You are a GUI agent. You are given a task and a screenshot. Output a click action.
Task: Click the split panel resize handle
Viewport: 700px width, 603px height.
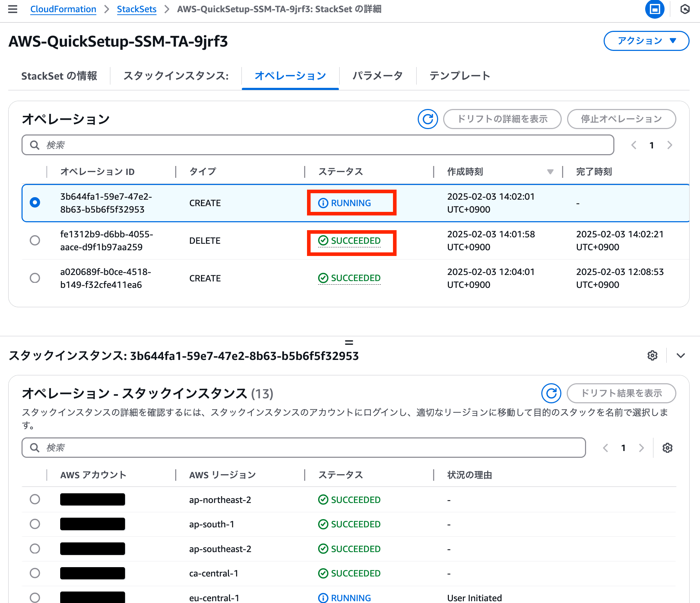click(x=349, y=342)
